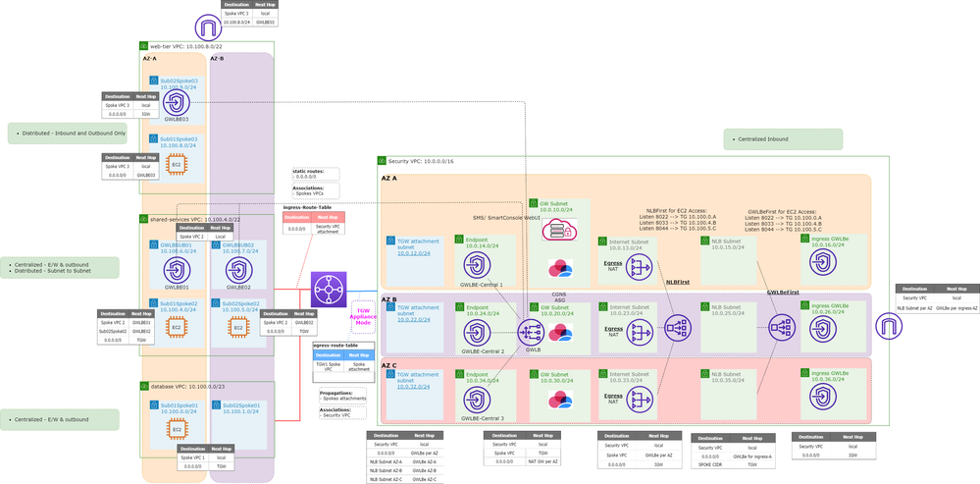
Task: Click the database VPC cloud icon
Action: pos(144,386)
